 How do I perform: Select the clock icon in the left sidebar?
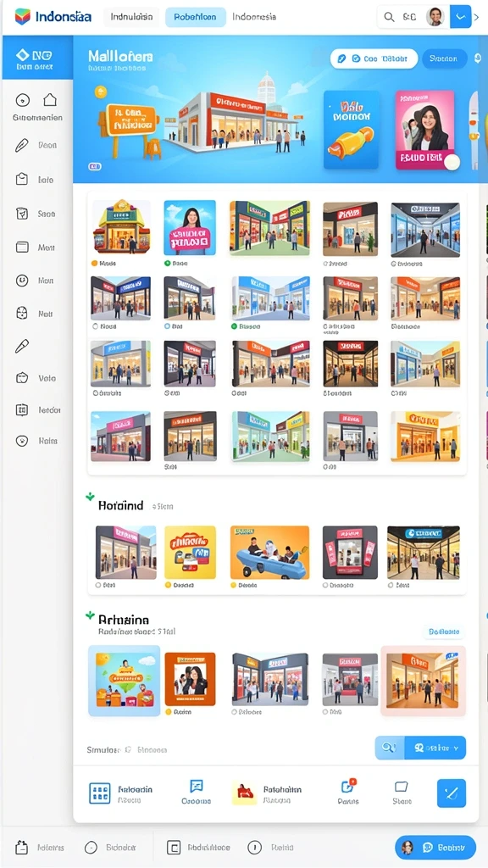21,281
